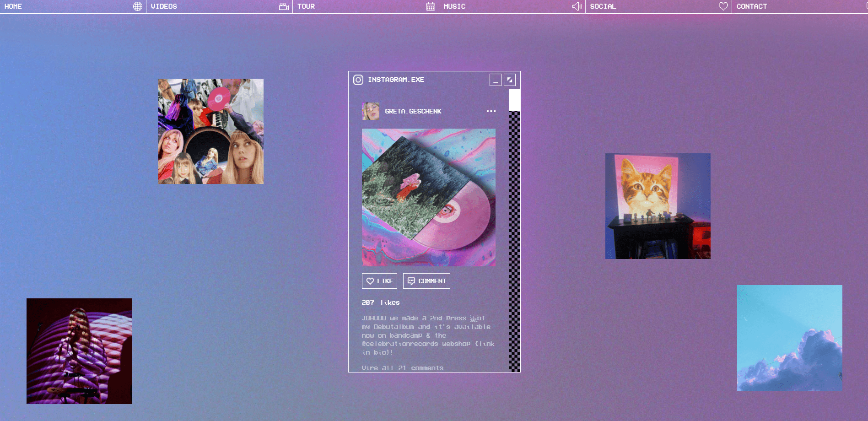Open the Contact page

pos(751,6)
